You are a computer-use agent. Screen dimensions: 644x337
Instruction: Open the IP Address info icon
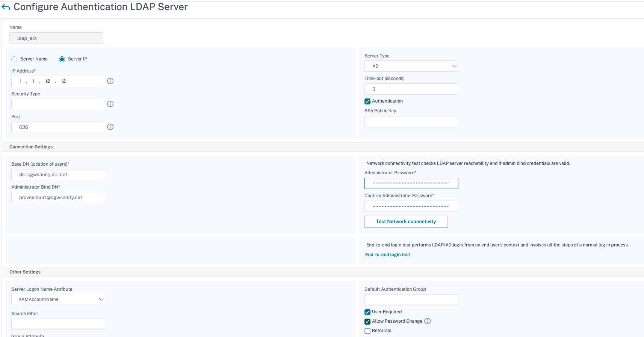pos(110,81)
